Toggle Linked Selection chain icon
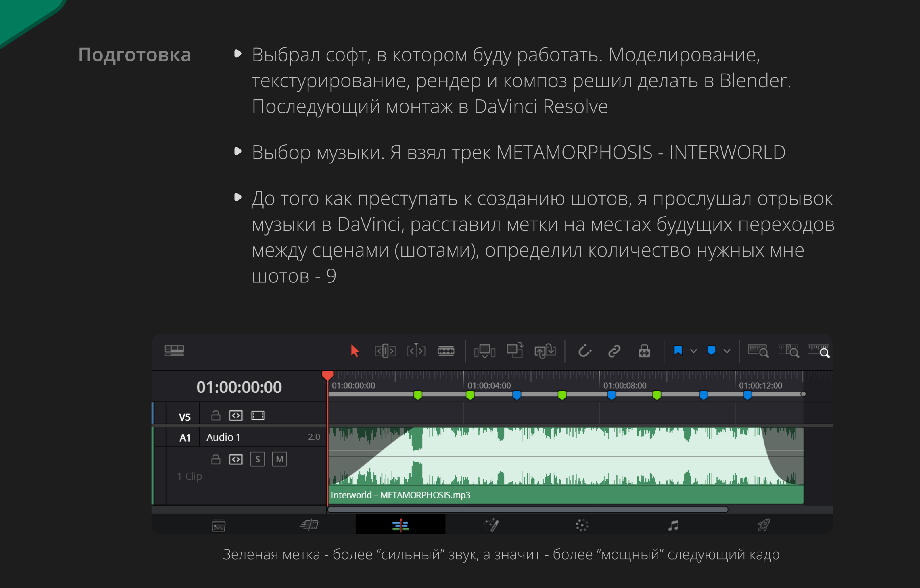 (614, 351)
